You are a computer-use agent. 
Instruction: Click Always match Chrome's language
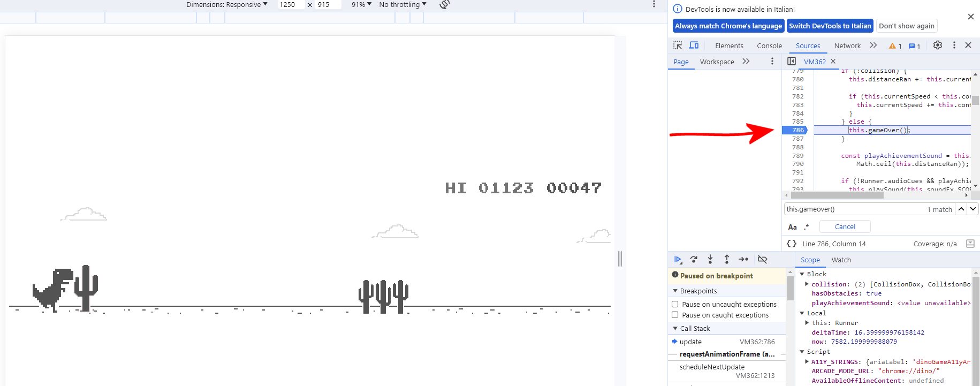pyautogui.click(x=728, y=26)
